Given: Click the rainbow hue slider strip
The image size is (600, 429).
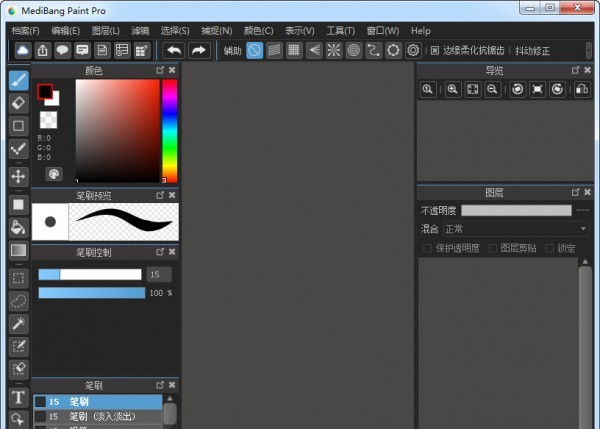Looking at the screenshot, I should pyautogui.click(x=169, y=130).
